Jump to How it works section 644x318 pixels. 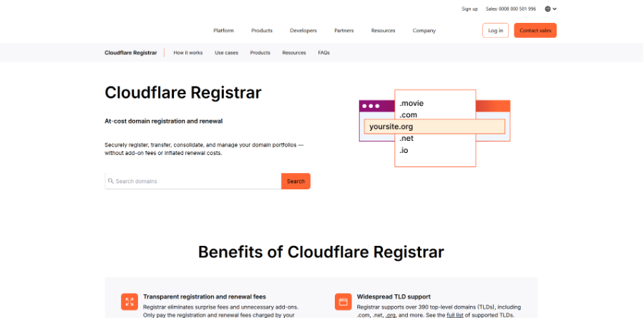tap(187, 52)
